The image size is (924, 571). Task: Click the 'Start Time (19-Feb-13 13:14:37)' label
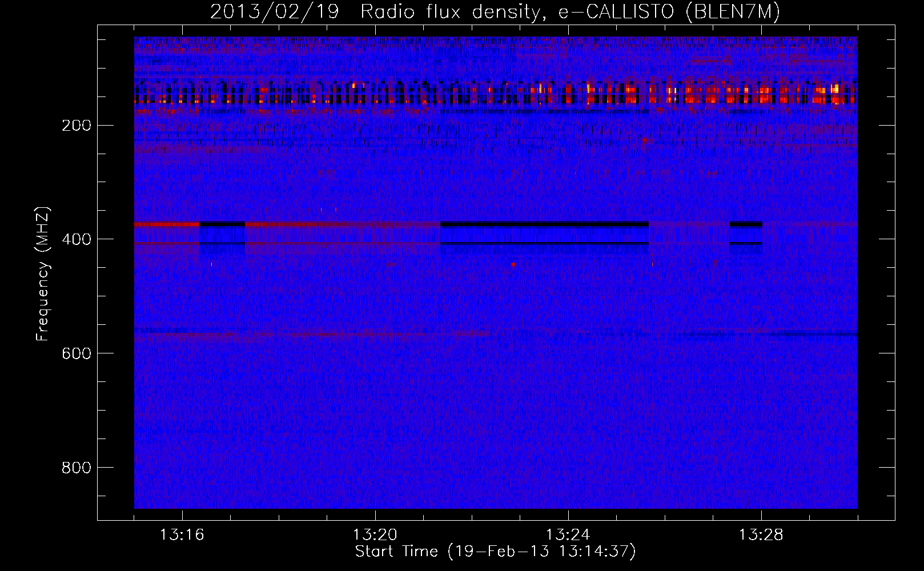[x=495, y=552]
